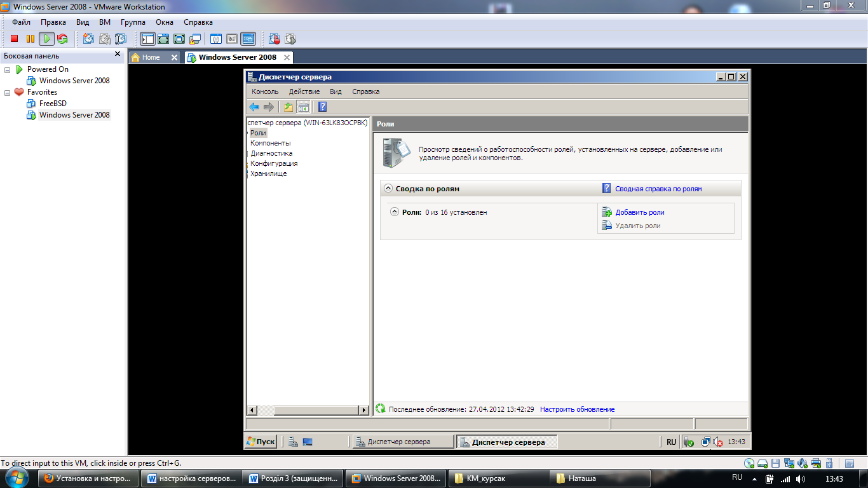Click the VMware network adapter status icon
The height and width of the screenshot is (488, 868).
(789, 463)
